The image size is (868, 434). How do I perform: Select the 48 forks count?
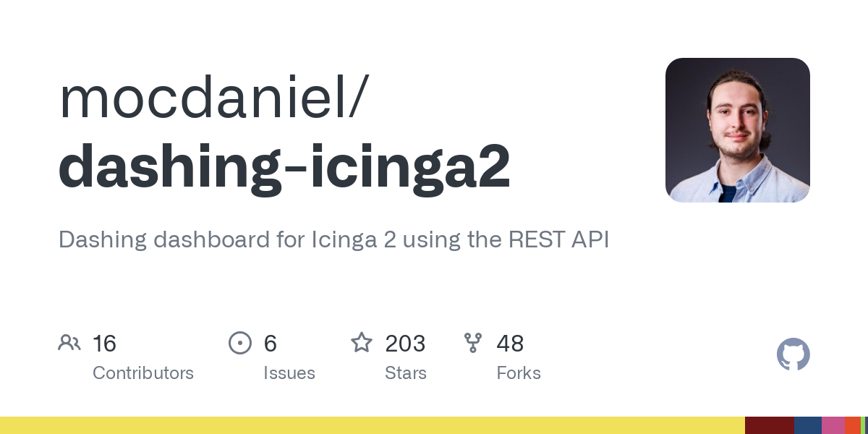[510, 343]
